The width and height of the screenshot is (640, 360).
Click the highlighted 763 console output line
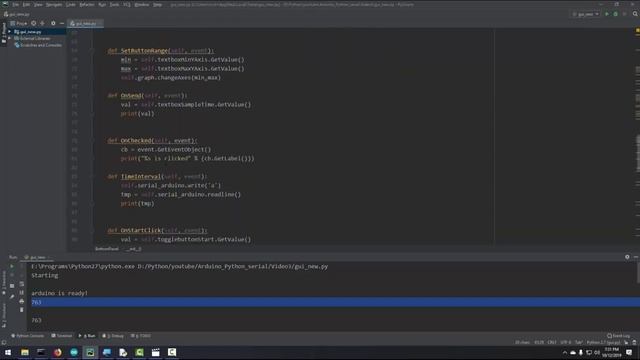click(x=335, y=302)
